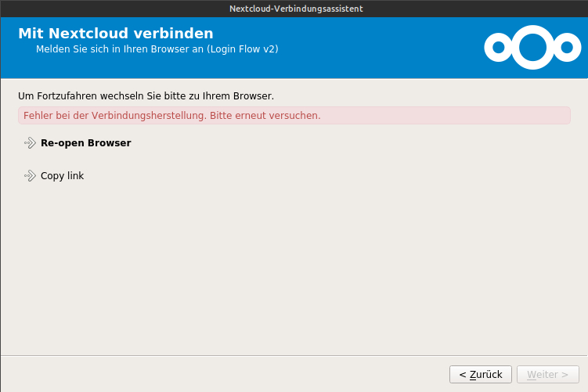Click the arrow icon beside Copy link

[x=30, y=176]
